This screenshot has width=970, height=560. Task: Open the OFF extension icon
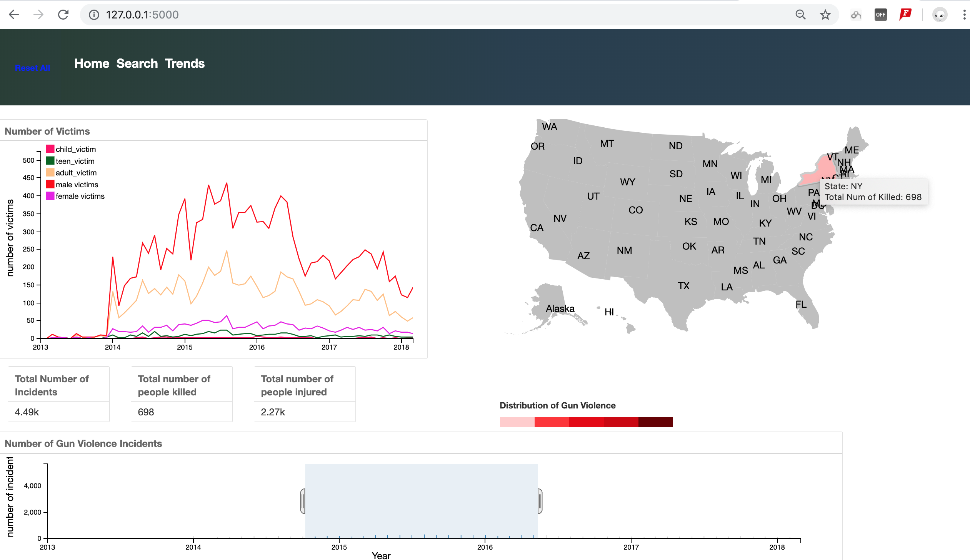coord(880,15)
